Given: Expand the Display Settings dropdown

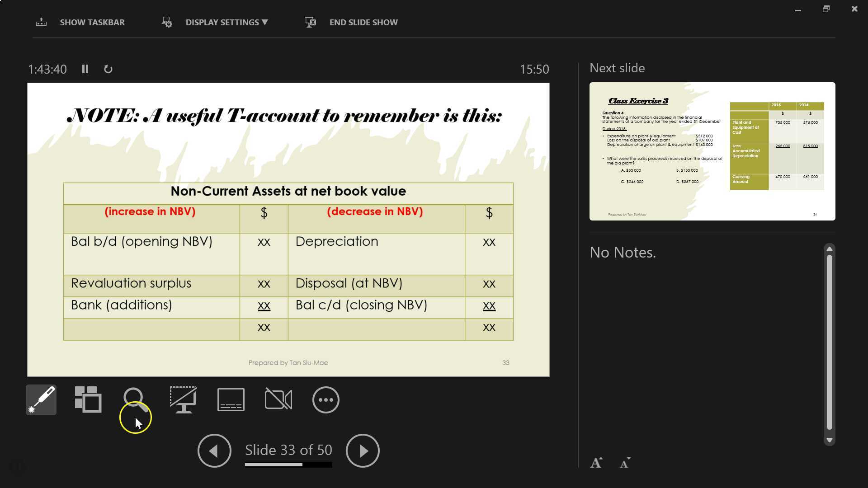Looking at the screenshot, I should (226, 22).
